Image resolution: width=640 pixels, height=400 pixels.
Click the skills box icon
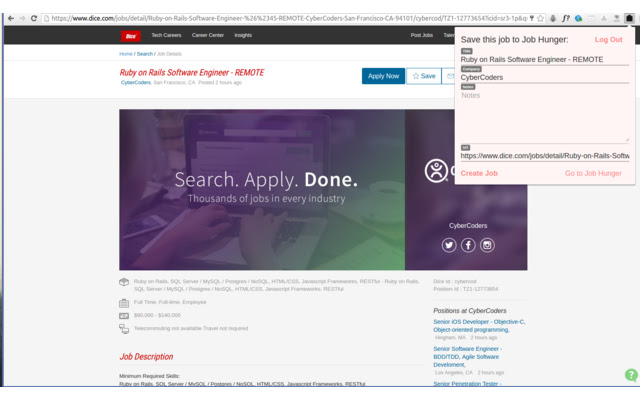124,282
